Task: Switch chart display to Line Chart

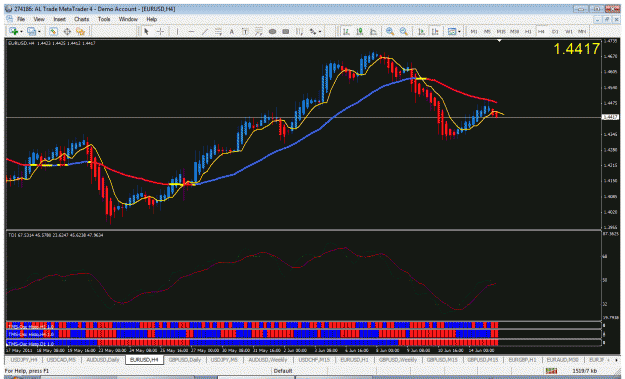Action: click(x=373, y=31)
